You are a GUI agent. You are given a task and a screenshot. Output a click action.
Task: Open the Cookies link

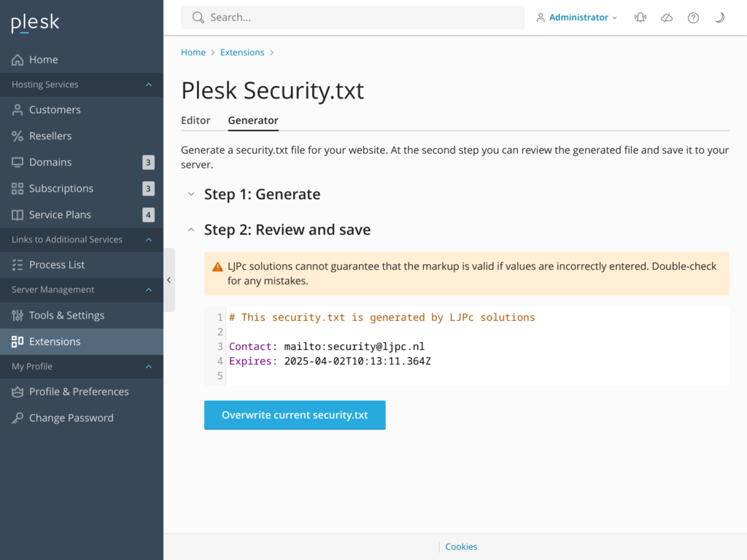(x=460, y=546)
